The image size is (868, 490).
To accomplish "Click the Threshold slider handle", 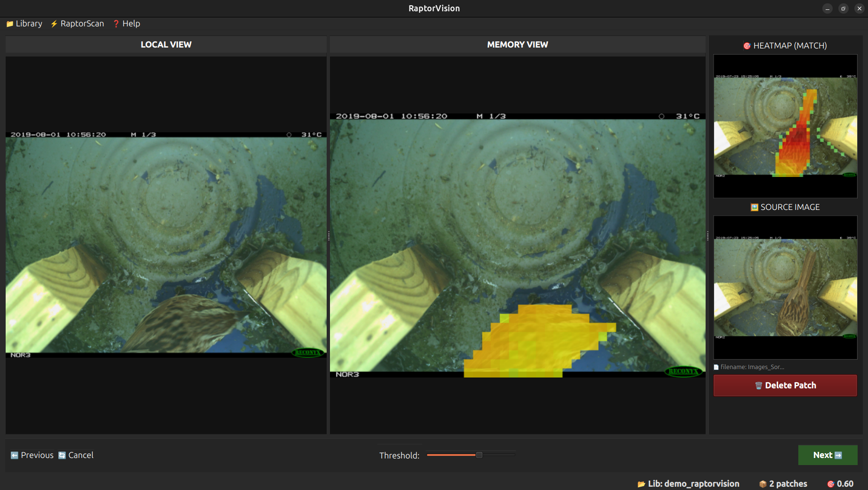I will coord(479,455).
